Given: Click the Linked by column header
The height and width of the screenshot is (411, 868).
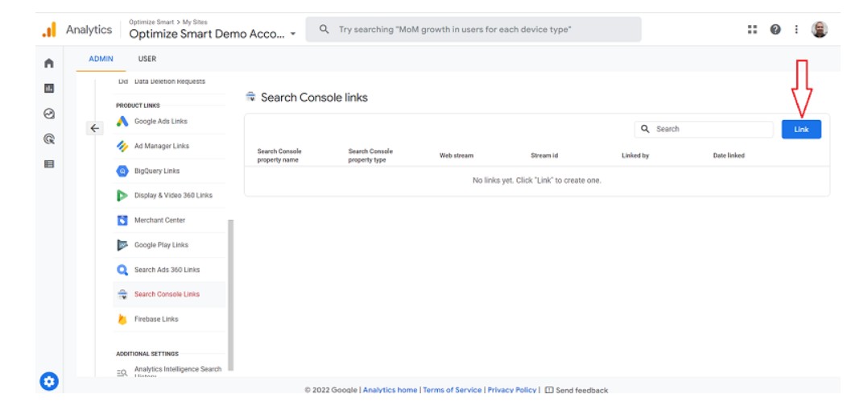Looking at the screenshot, I should [x=635, y=156].
